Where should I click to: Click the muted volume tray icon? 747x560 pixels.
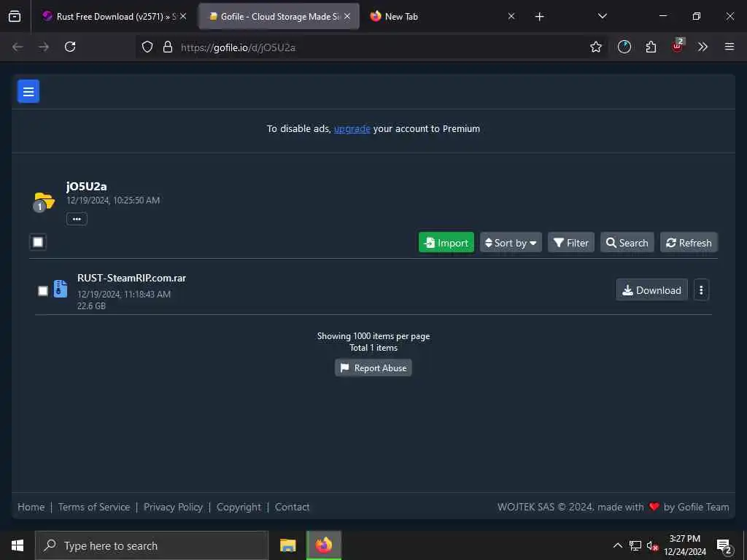click(652, 546)
